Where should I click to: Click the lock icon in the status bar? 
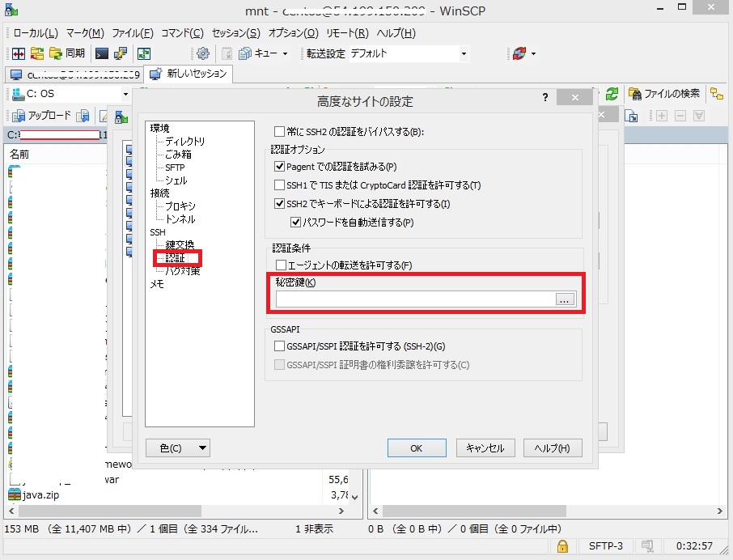click(x=562, y=546)
